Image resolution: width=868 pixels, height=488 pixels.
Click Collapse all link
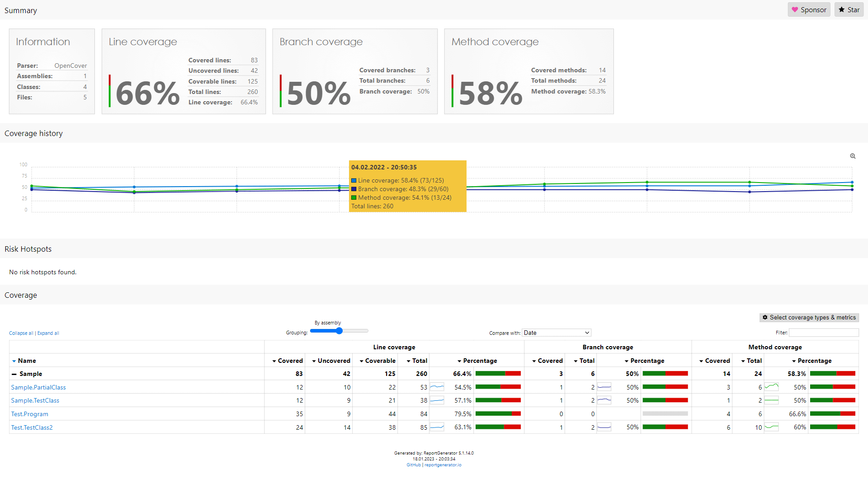[21, 333]
